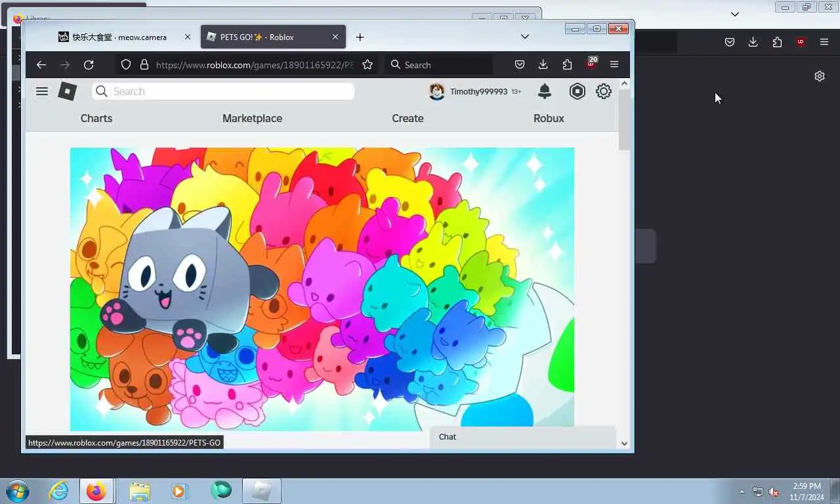Image resolution: width=840 pixels, height=504 pixels.
Task: Open Pocket in background Firefox window
Action: [730, 42]
